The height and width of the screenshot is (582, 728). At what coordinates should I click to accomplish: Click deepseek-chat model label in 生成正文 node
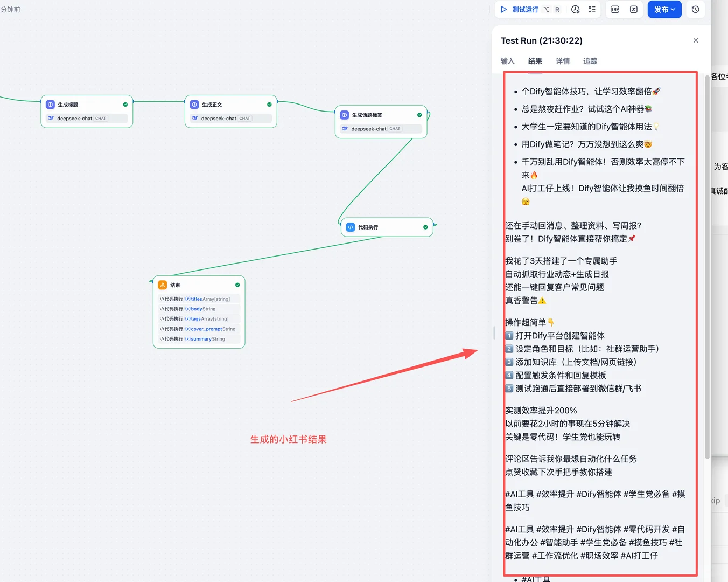pos(219,119)
